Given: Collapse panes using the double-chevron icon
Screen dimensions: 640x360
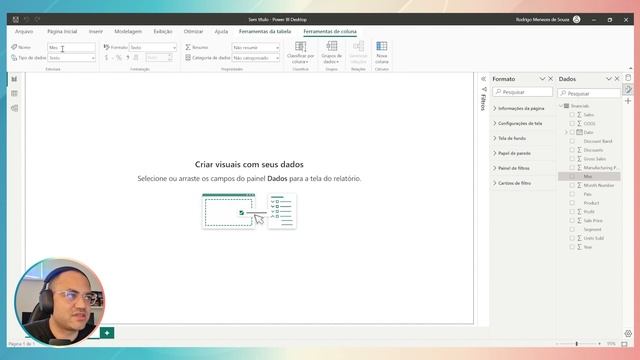Looking at the screenshot, I should tap(483, 79).
